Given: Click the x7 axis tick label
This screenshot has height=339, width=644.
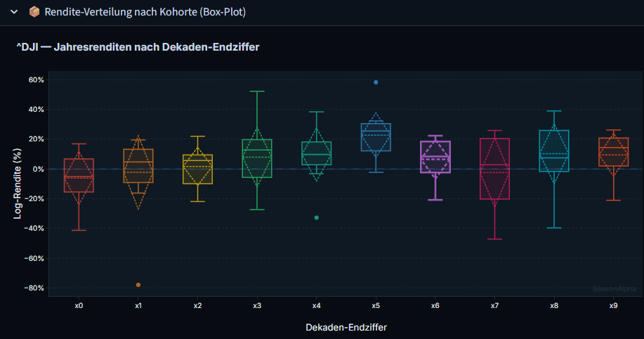Looking at the screenshot, I should click(494, 306).
